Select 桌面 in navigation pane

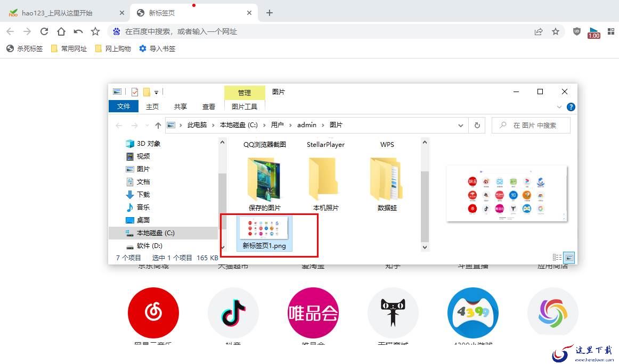point(143,220)
